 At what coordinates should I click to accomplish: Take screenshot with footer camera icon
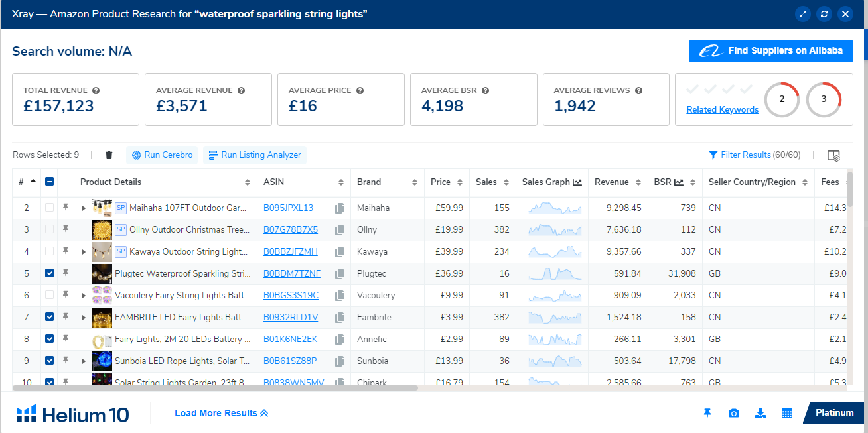pyautogui.click(x=733, y=413)
